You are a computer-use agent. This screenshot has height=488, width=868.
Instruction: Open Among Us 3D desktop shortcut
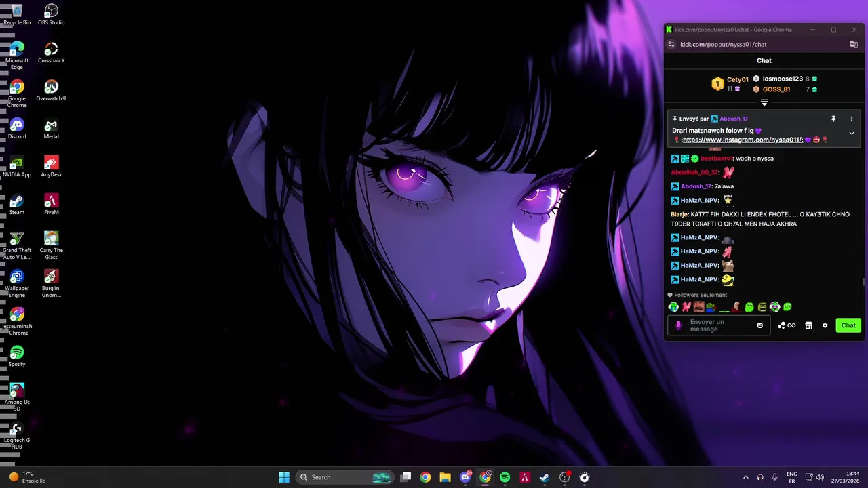17,397
